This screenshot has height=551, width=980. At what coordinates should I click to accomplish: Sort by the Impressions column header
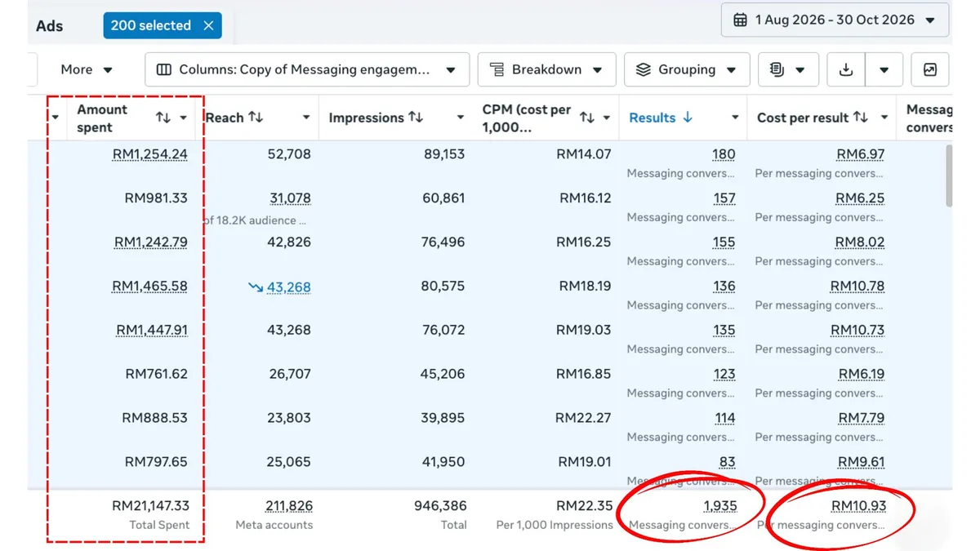376,118
